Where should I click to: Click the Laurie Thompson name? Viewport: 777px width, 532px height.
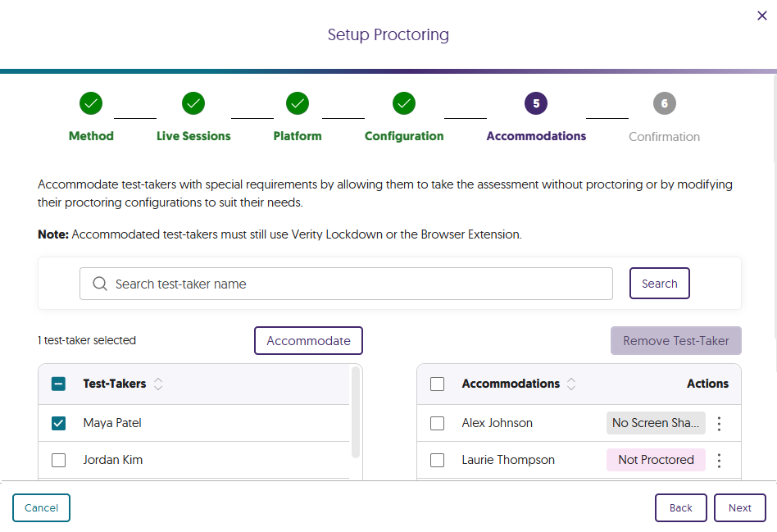508,460
